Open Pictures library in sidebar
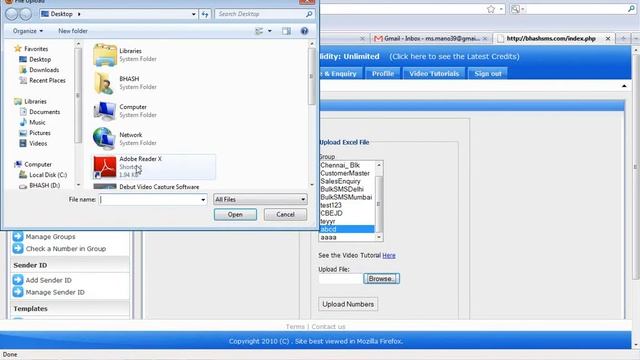 tap(35, 133)
